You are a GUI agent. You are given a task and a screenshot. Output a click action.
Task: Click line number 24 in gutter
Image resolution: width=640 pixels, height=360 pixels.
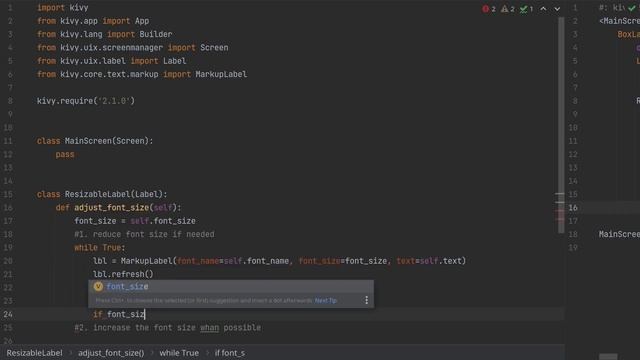coord(8,314)
